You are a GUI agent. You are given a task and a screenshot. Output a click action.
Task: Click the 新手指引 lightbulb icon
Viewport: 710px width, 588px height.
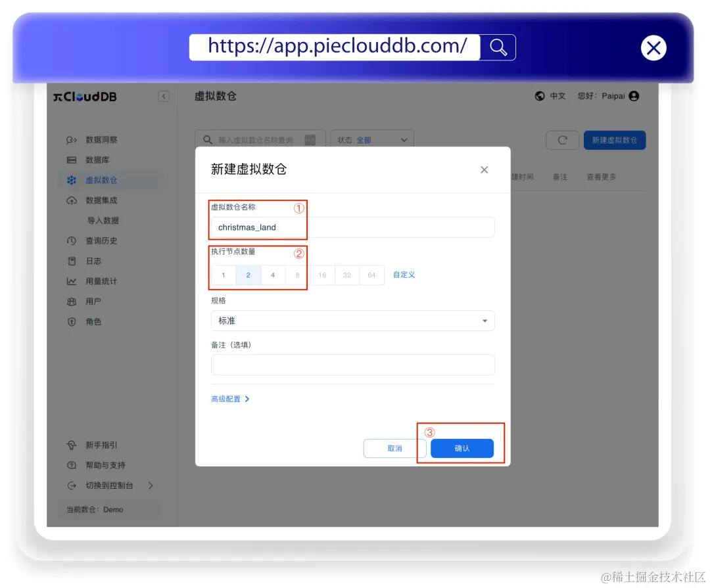(x=72, y=445)
